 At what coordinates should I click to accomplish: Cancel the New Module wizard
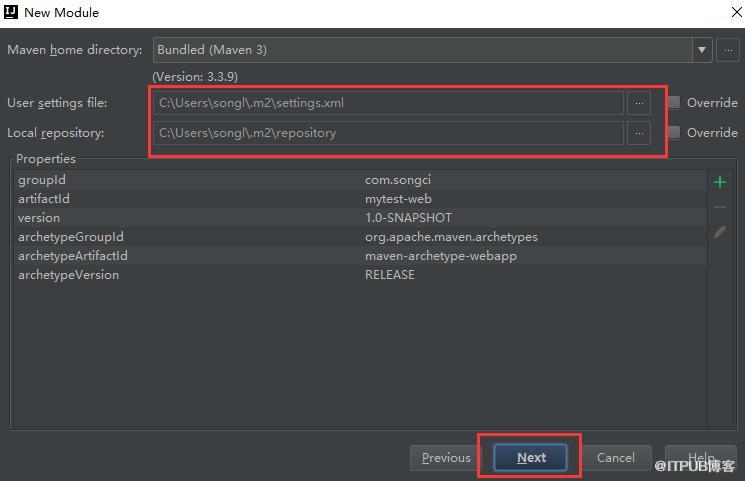pos(616,458)
